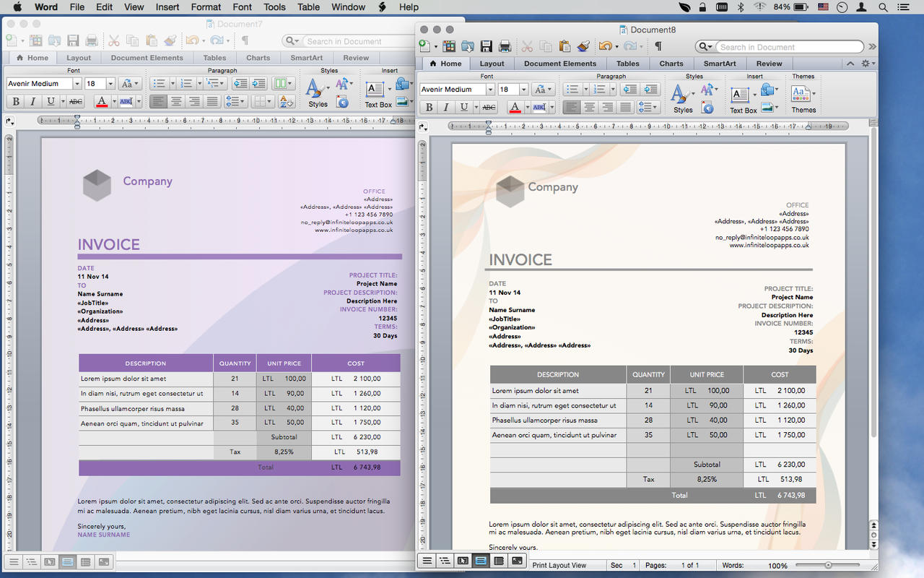Open the Format menu in the menu bar

coord(206,7)
